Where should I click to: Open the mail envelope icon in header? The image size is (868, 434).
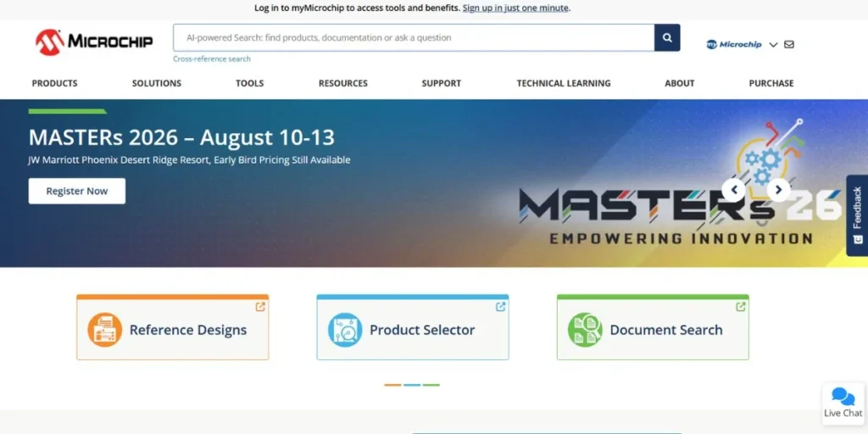[789, 44]
